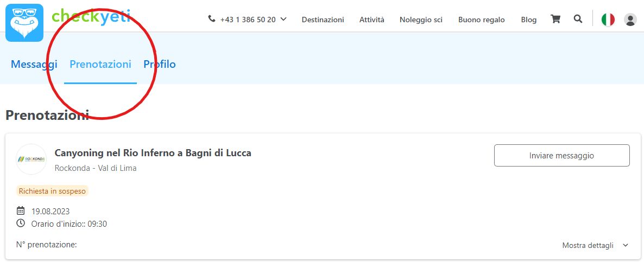Click the calendar icon beside 19.08.2023
The image size is (644, 262).
pyautogui.click(x=21, y=211)
